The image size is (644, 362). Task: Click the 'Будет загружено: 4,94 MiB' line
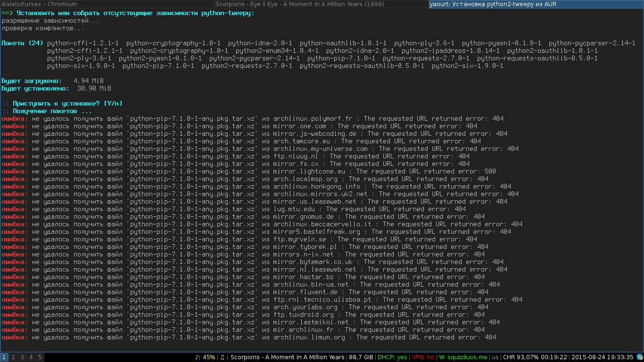(53, 81)
